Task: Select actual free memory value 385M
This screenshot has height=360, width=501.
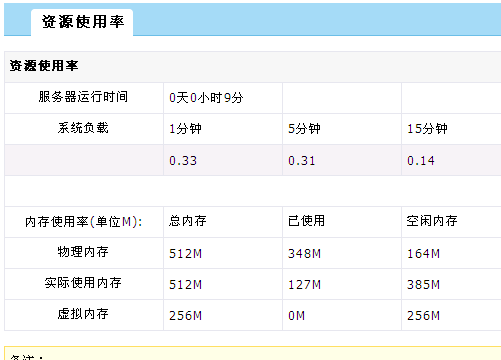Action: [x=423, y=285]
